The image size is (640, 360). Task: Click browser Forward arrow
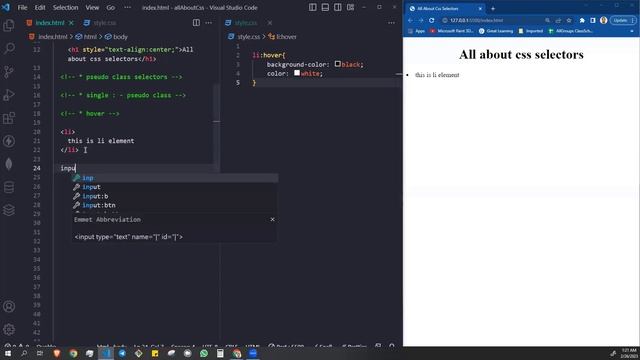coord(420,20)
